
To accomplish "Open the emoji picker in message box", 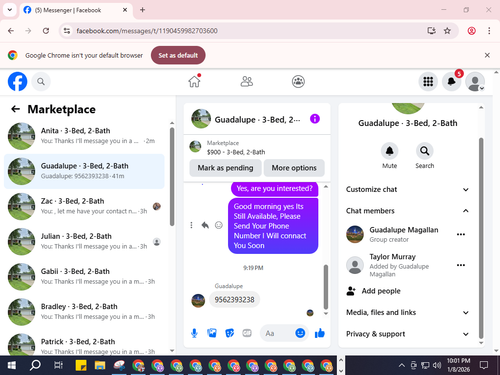I will (300, 333).
